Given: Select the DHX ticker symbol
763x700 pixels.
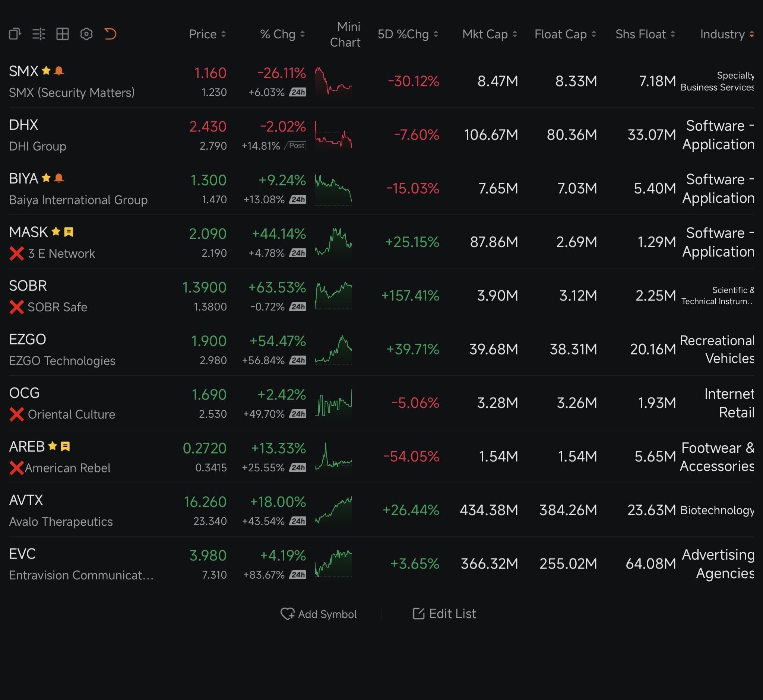Looking at the screenshot, I should (23, 125).
